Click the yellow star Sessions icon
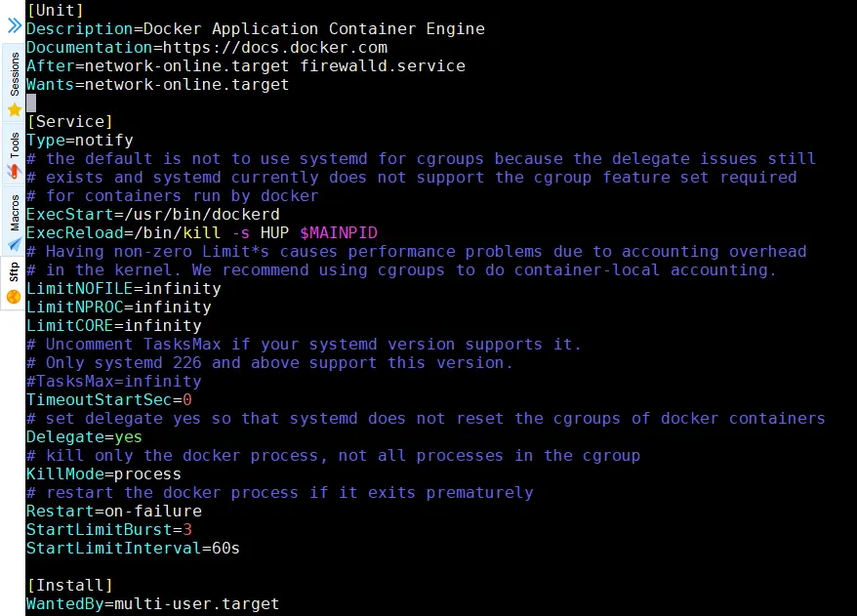 [15, 110]
